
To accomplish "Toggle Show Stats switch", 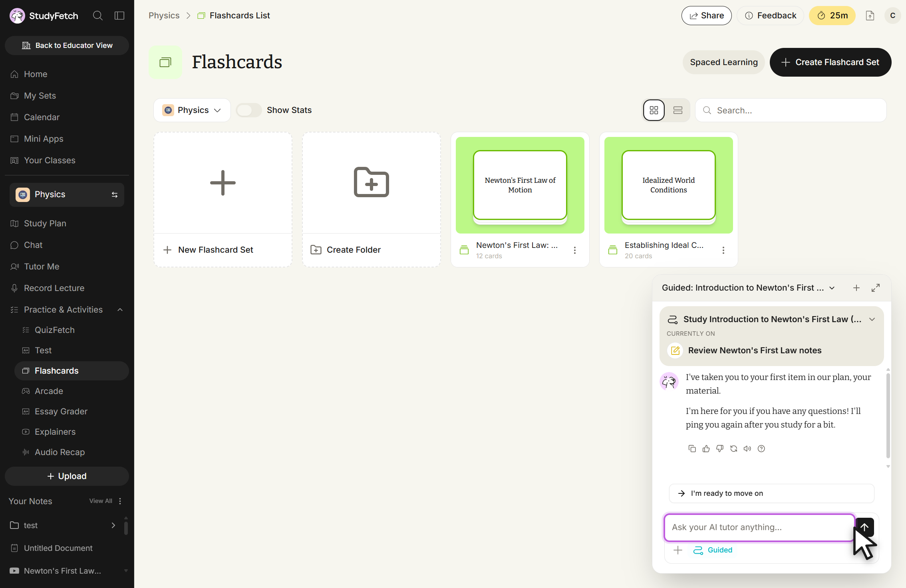I will pos(248,110).
